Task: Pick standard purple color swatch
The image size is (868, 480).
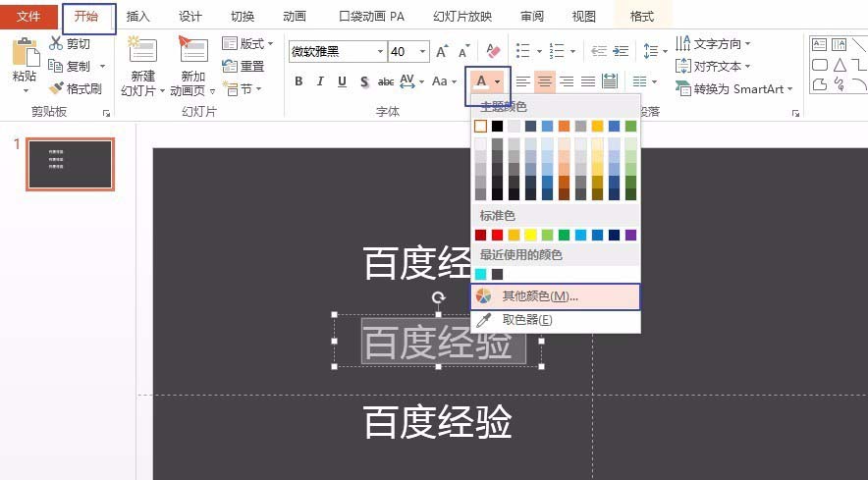Action: [630, 235]
